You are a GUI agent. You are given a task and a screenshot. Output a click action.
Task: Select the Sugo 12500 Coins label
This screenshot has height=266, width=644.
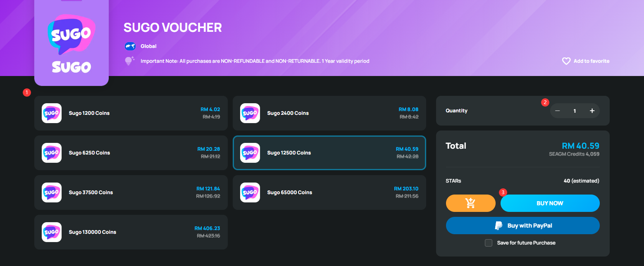pos(289,153)
